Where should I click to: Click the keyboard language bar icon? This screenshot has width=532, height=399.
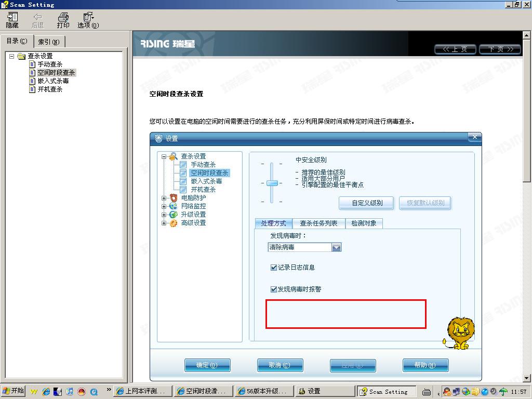(427, 392)
